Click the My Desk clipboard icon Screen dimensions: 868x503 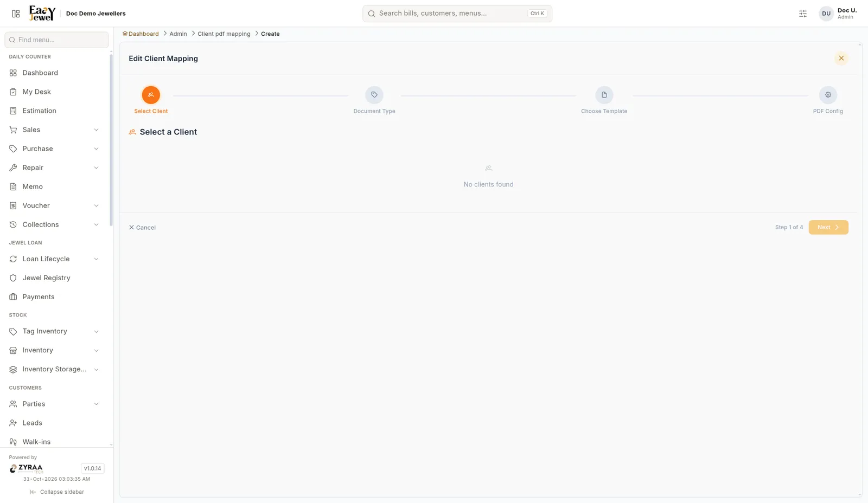tap(13, 92)
